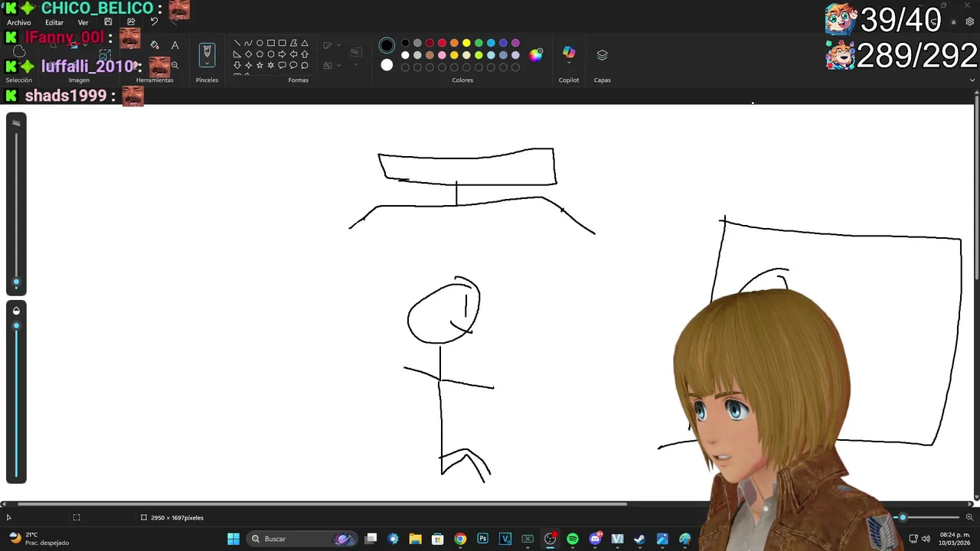Open Steam from taskbar
Viewport: 980px width, 551px height.
click(639, 539)
